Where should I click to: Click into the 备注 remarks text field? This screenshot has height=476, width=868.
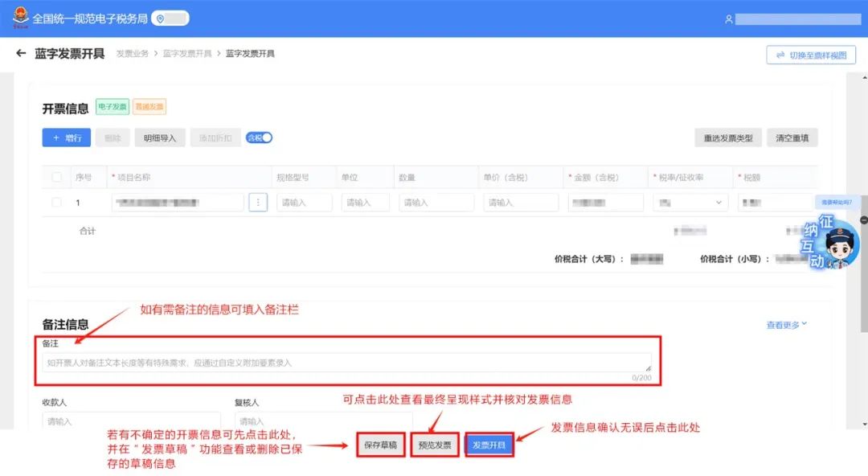[x=346, y=363]
